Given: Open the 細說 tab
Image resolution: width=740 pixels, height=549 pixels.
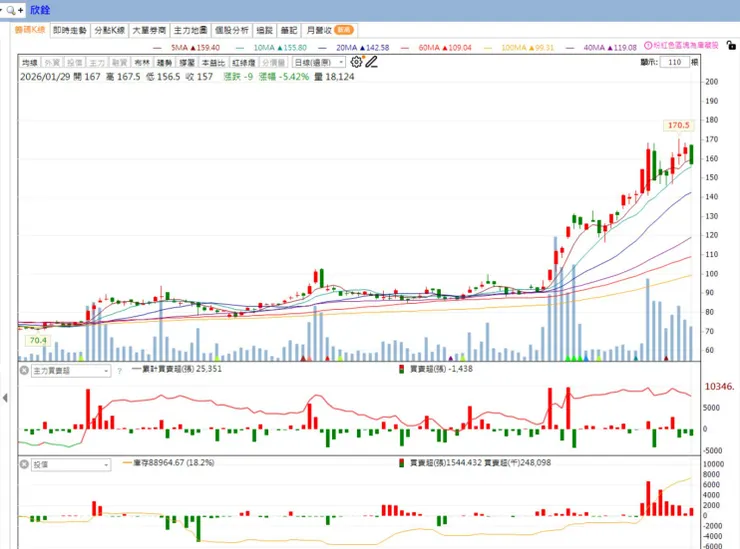Looking at the screenshot, I should coord(265,30).
